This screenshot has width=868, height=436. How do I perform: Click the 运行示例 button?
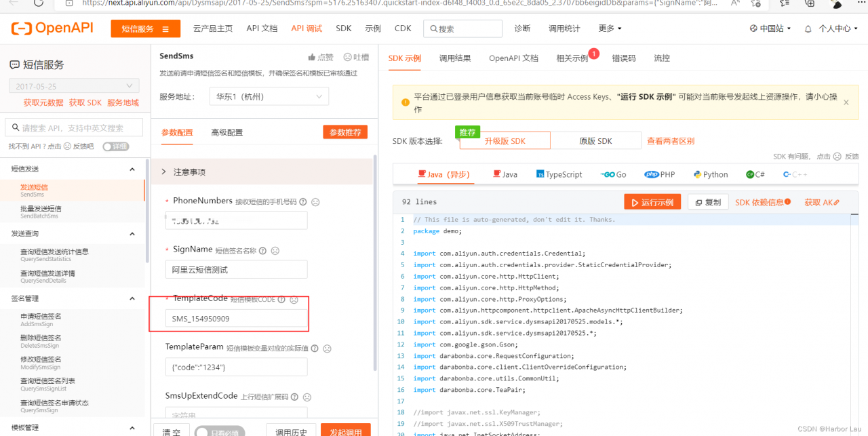(652, 202)
